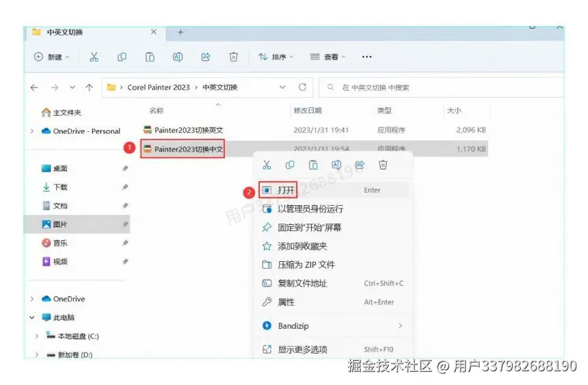Choose 属性 in the context menu
Image resolution: width=588 pixels, height=385 pixels.
tap(333, 302)
